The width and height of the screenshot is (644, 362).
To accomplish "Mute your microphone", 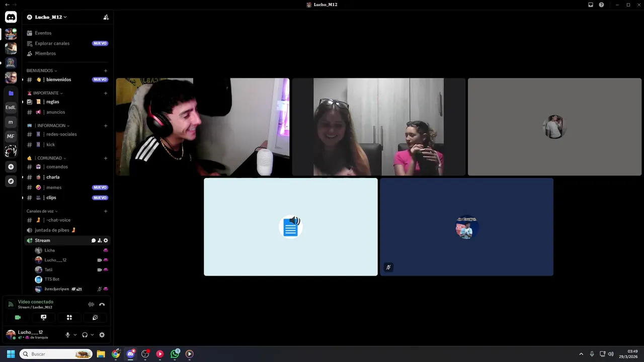I will 67,335.
